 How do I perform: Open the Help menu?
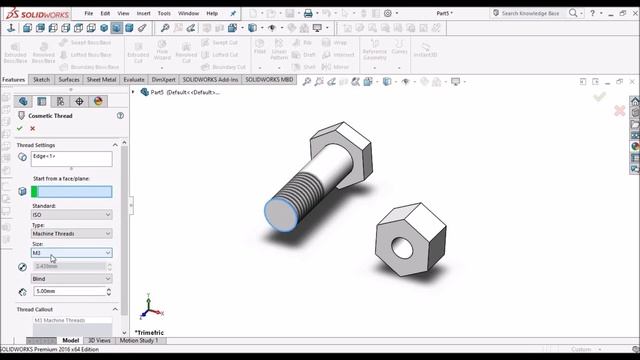point(212,13)
